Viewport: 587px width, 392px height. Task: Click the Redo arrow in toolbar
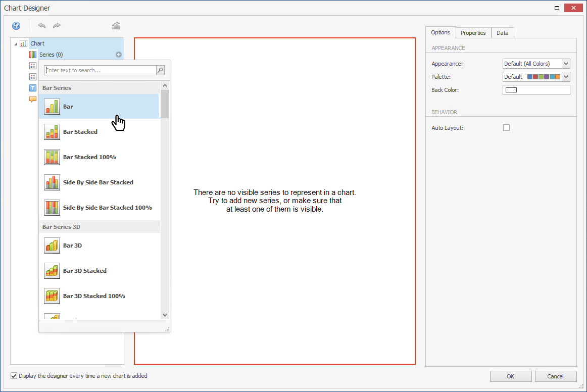(57, 26)
